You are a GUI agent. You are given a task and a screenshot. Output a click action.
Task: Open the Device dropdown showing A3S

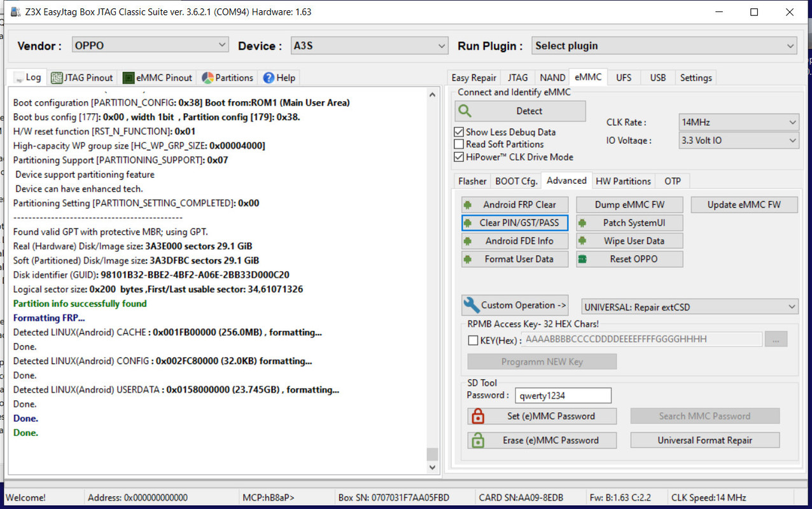click(x=370, y=45)
